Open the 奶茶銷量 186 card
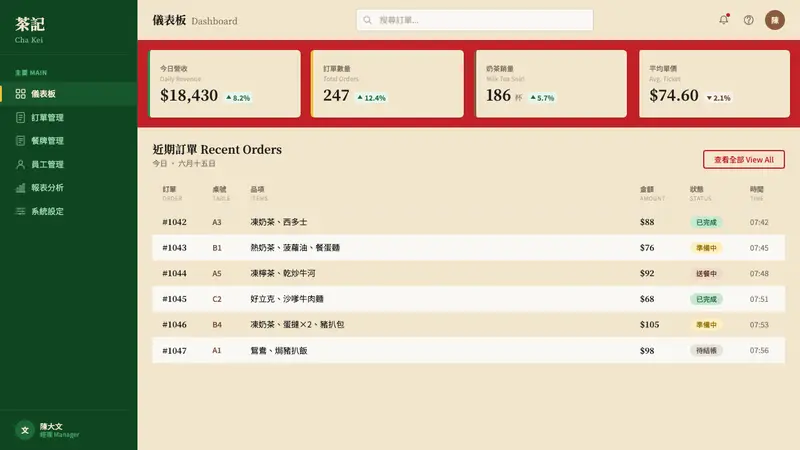The width and height of the screenshot is (800, 450). pyautogui.click(x=551, y=84)
